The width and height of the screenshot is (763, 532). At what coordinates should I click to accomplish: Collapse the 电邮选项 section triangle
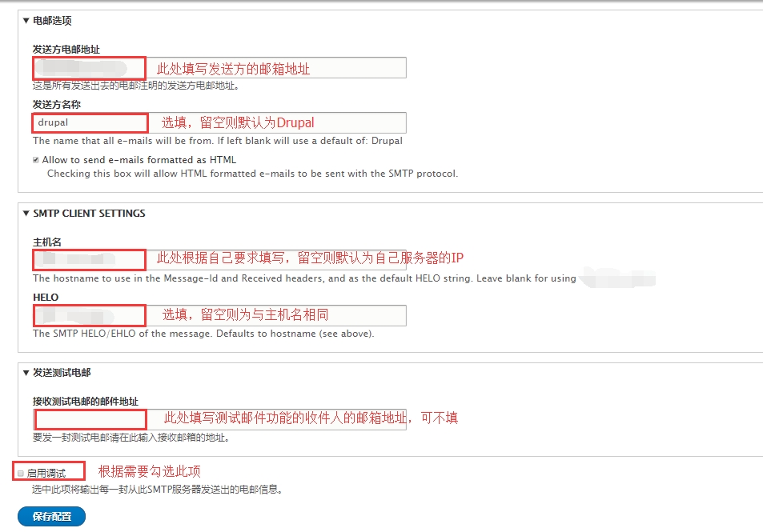(x=26, y=21)
